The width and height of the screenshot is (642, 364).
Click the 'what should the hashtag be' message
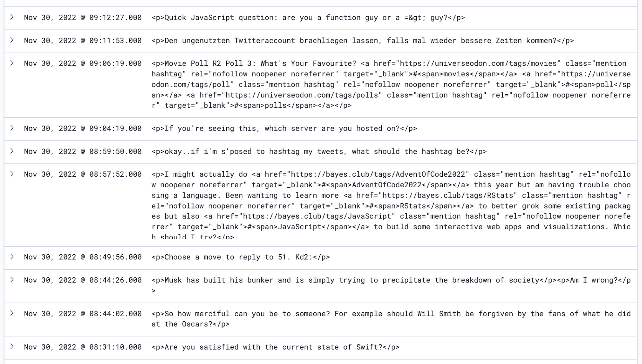pyautogui.click(x=319, y=152)
